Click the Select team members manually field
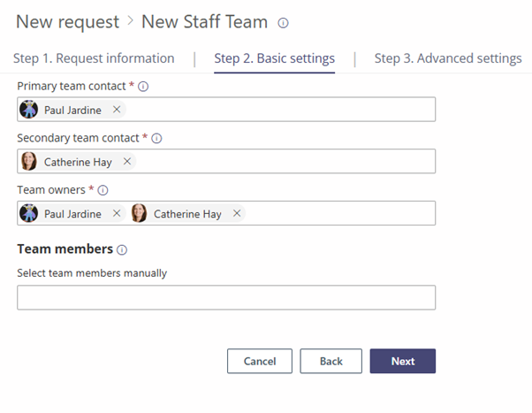This screenshot has height=413, width=532. coord(226,297)
